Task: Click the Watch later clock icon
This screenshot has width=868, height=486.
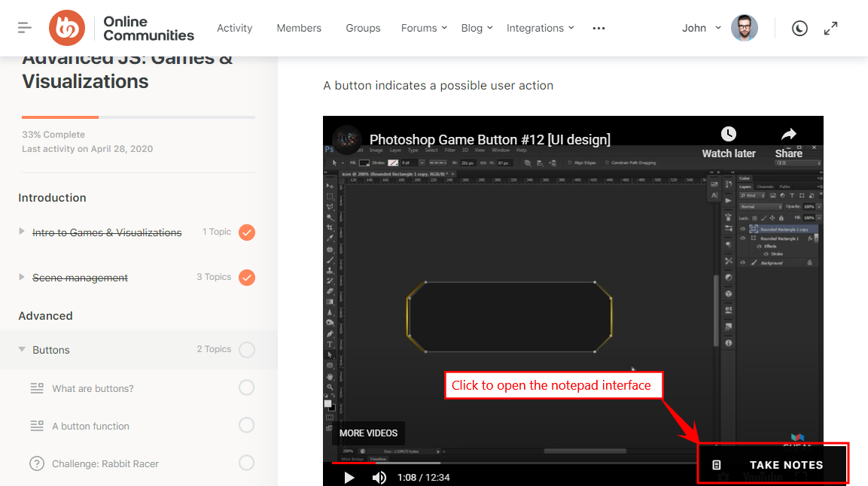Action: pyautogui.click(x=728, y=133)
